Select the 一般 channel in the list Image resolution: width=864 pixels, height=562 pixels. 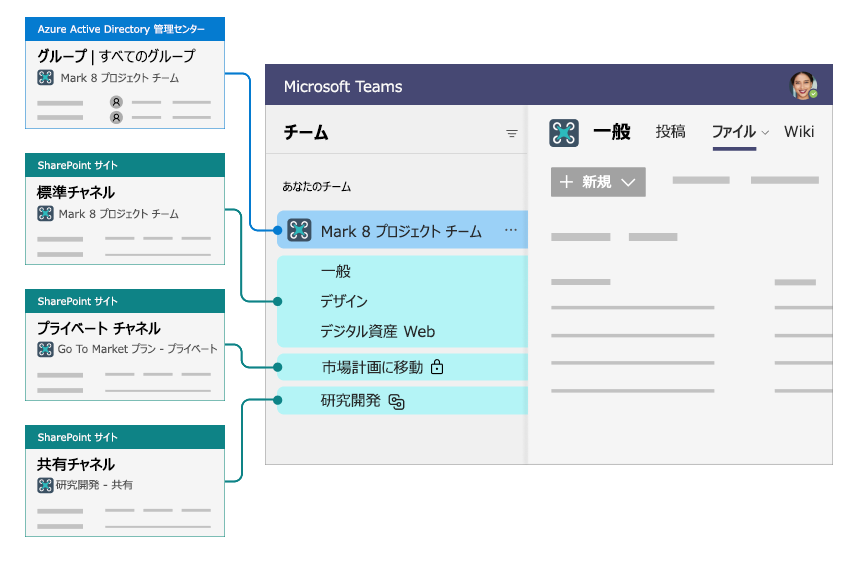click(336, 271)
